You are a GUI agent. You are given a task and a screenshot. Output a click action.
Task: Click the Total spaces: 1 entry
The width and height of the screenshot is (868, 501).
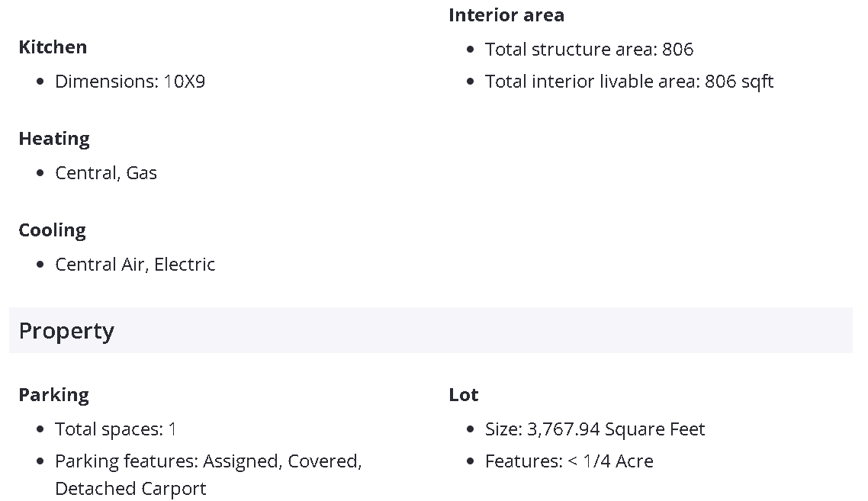[115, 429]
